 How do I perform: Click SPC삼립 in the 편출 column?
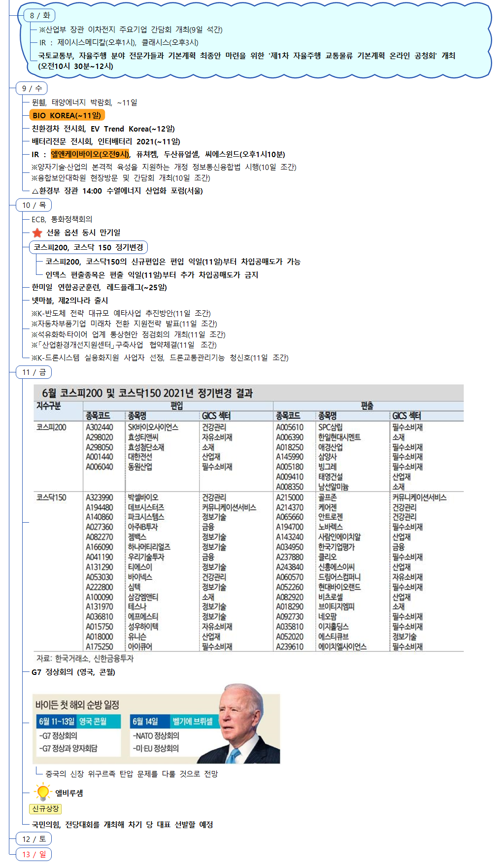330,427
